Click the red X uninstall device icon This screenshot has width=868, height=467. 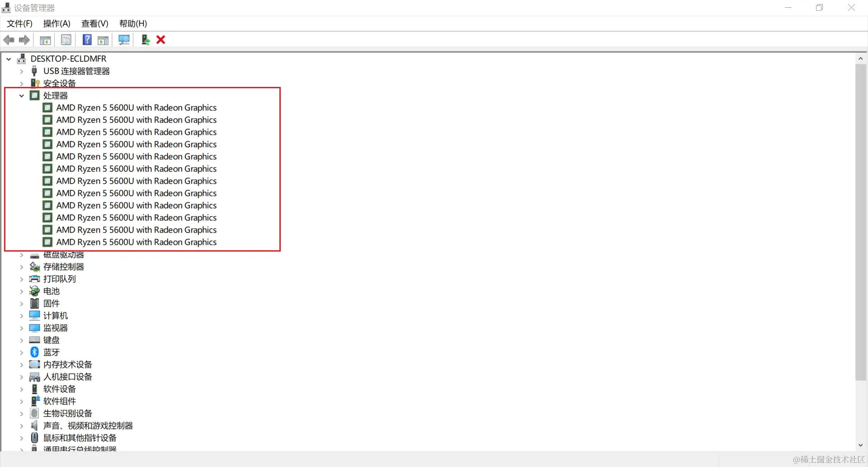click(x=160, y=40)
